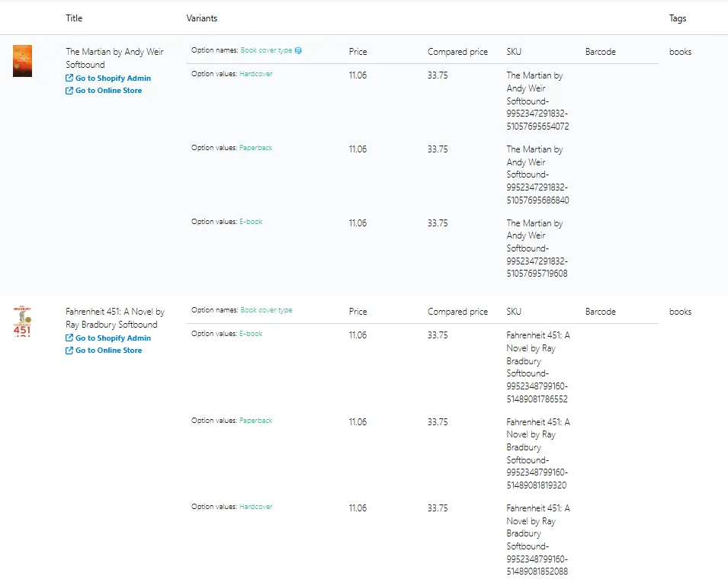The image size is (728, 586).
Task: Click external-link icon beside Martian's Go to Shopify Admin
Action: tap(69, 78)
